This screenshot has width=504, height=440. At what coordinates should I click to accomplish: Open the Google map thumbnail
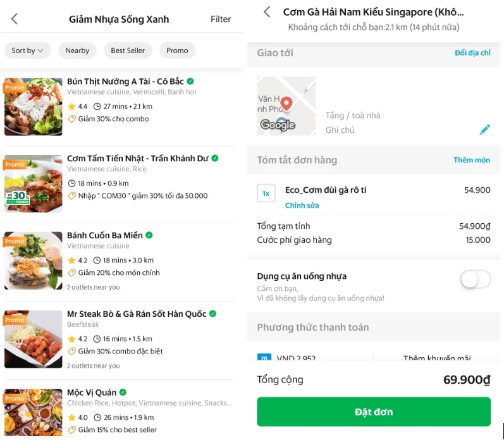(x=286, y=106)
